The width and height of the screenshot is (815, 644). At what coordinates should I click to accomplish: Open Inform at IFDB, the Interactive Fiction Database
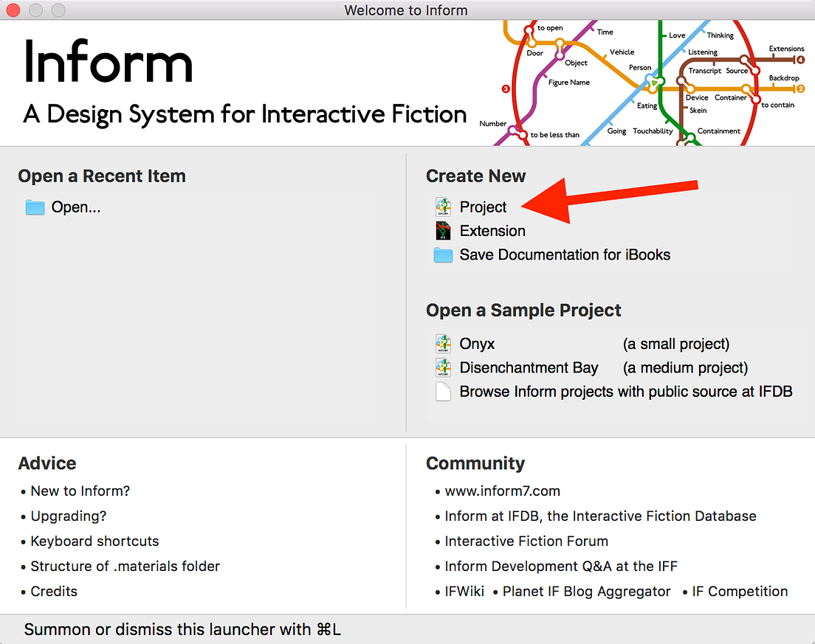[x=599, y=516]
